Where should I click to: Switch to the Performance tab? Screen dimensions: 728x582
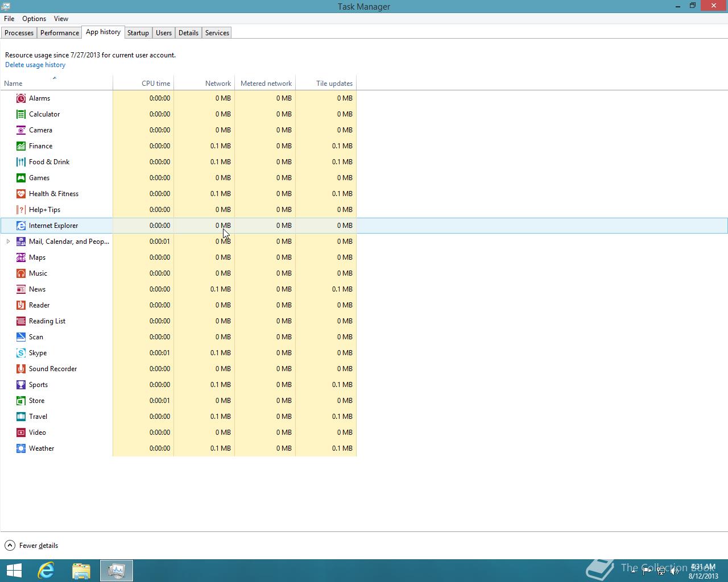[x=60, y=33]
